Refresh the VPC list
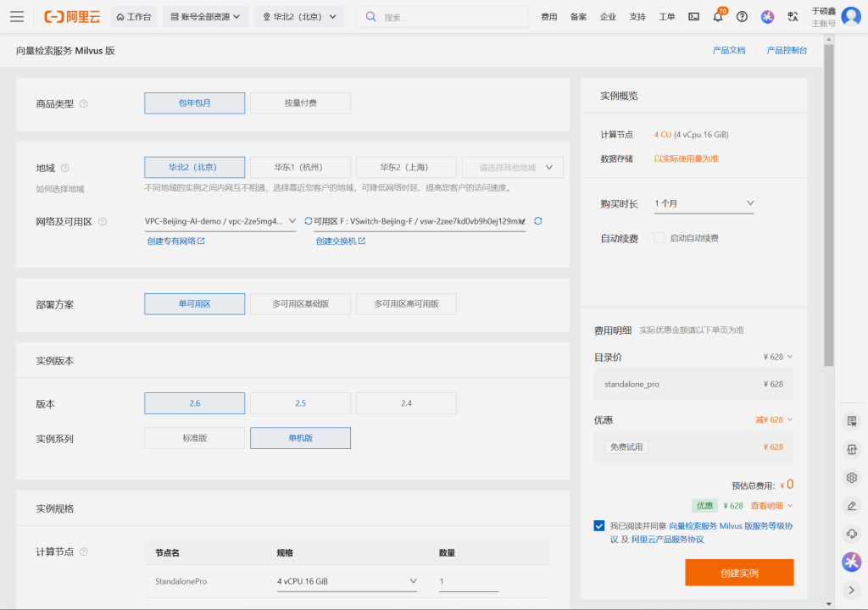 click(x=309, y=221)
